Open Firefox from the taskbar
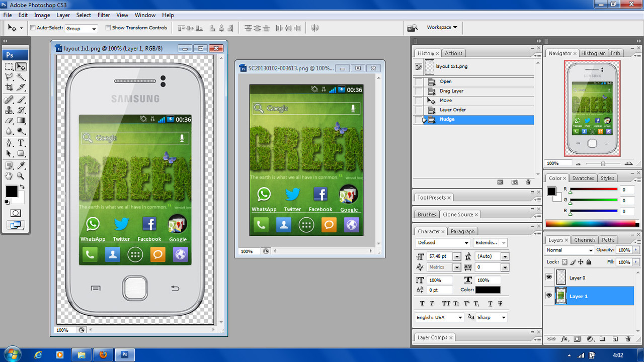644x362 pixels. coord(103,354)
